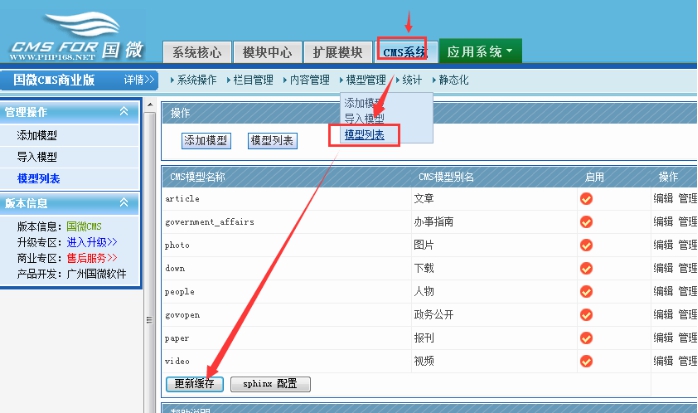Toggle enabled status icon for article model
The image size is (698, 413).
click(x=586, y=198)
